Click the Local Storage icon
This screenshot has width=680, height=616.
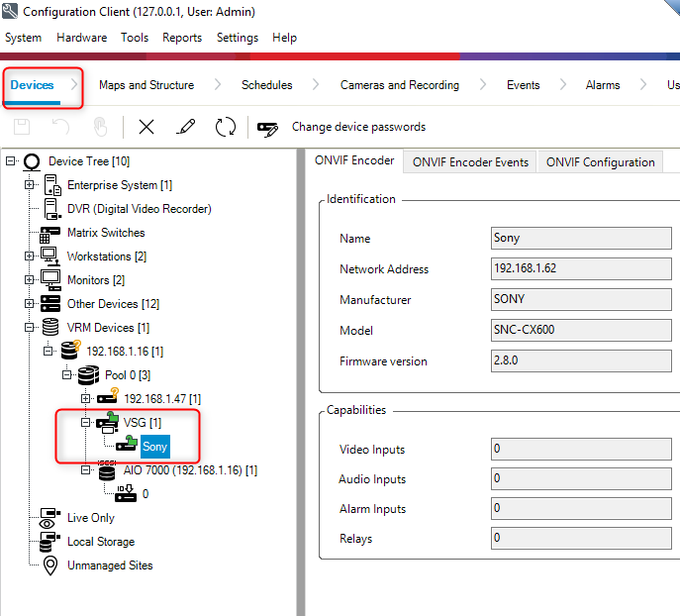(50, 542)
